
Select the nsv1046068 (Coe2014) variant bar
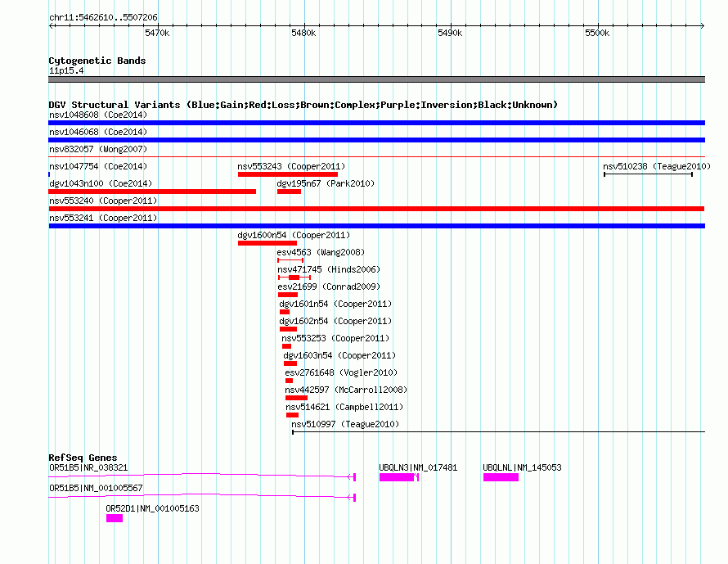click(x=376, y=140)
